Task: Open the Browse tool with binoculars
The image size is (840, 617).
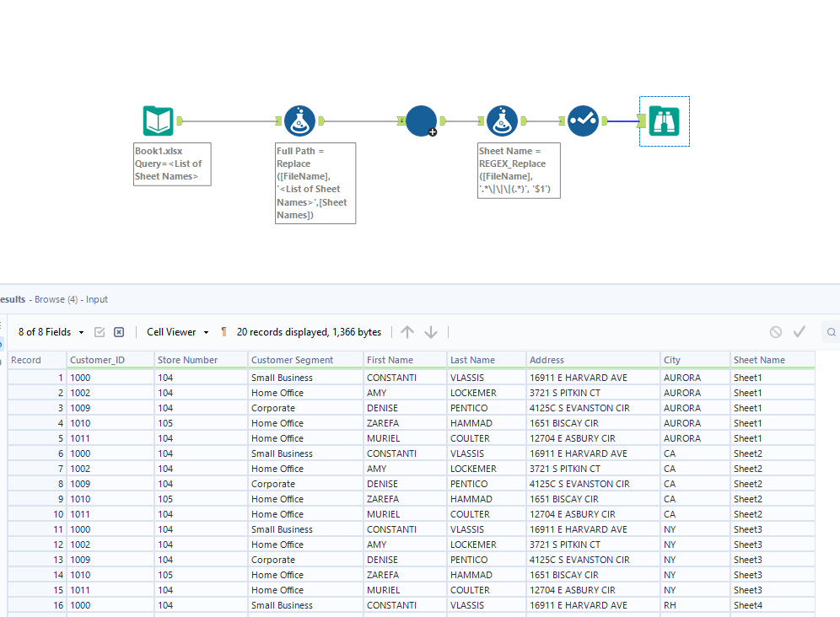Action: tap(665, 121)
